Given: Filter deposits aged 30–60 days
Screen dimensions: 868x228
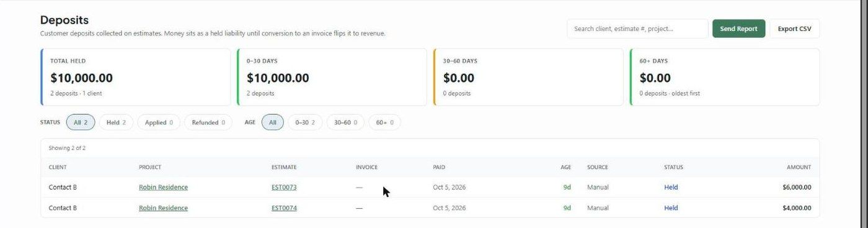Looking at the screenshot, I should [x=346, y=122].
